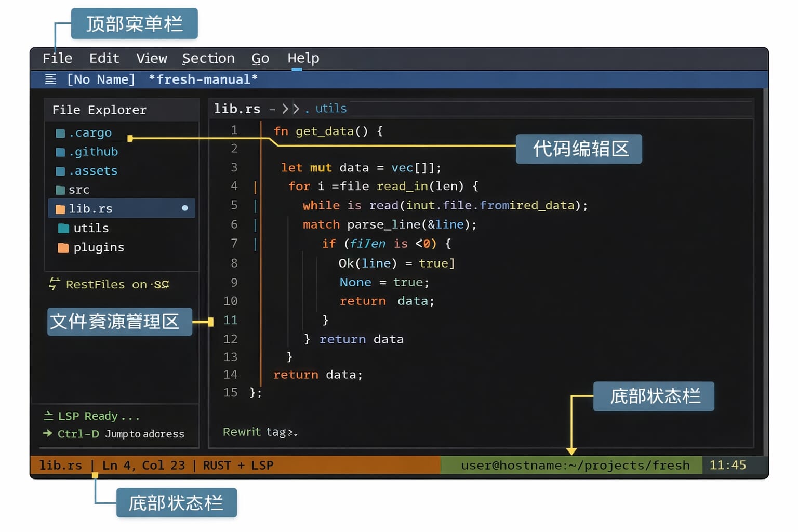
Task: Open the src folder icon in File Explorer
Action: (60, 190)
